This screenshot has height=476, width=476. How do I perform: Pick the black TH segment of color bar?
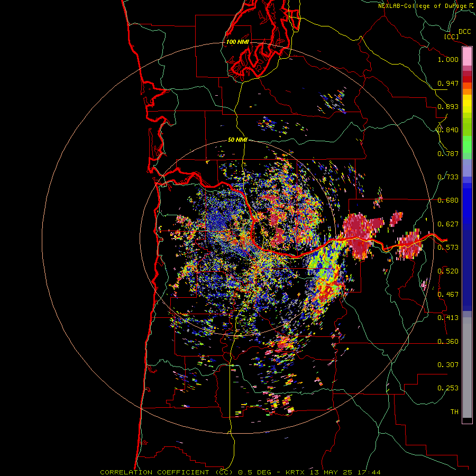click(x=467, y=420)
